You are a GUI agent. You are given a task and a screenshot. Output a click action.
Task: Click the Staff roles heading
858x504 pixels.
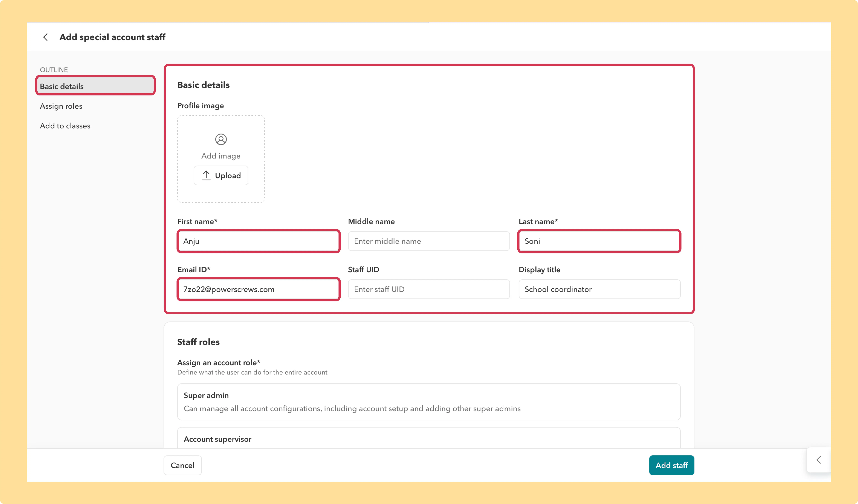pyautogui.click(x=198, y=342)
